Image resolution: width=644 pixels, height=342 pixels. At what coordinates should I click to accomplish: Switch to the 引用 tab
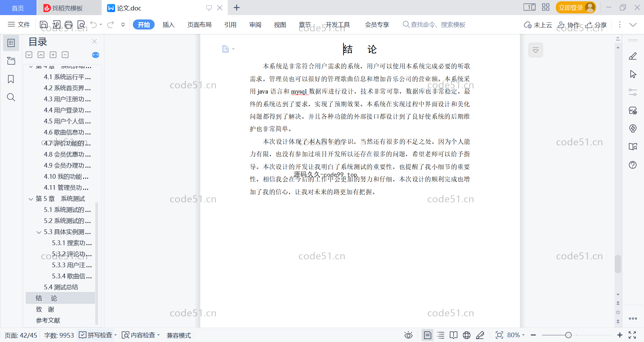click(x=230, y=24)
